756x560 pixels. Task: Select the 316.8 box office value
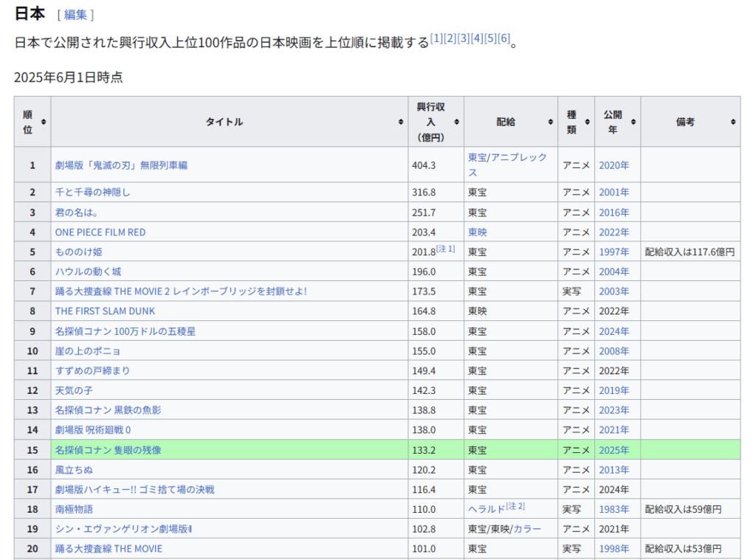424,193
